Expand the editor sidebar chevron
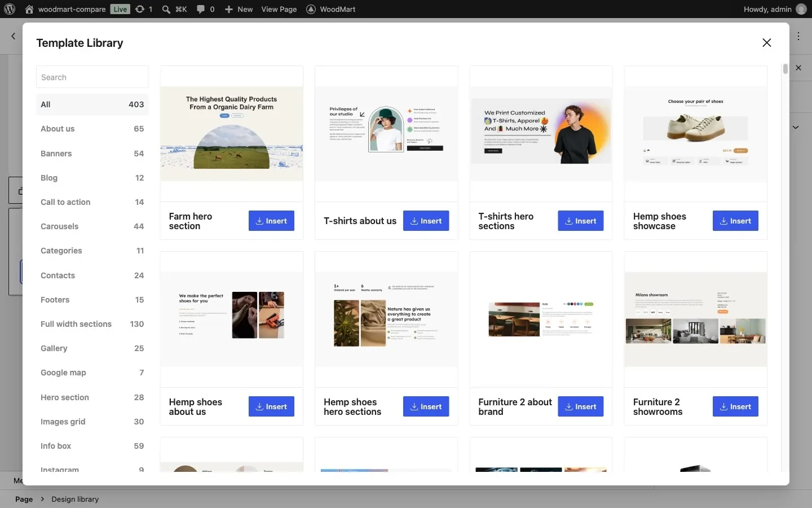Screen dimensions: 812x508 [x=796, y=128]
